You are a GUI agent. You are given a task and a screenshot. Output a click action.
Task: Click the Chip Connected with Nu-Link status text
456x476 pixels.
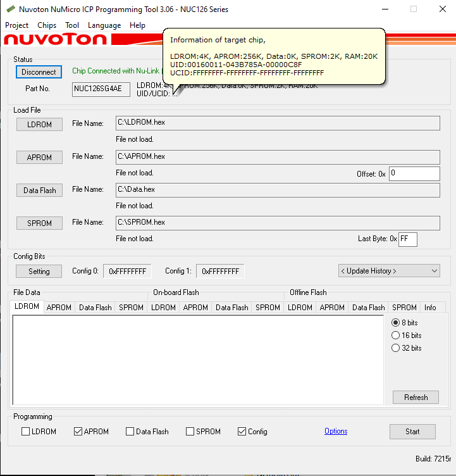[x=116, y=71]
